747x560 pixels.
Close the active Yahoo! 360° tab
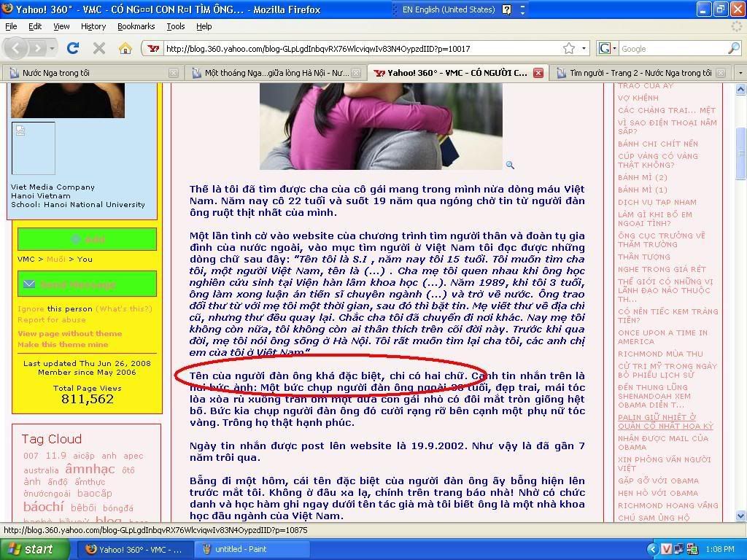click(x=538, y=73)
